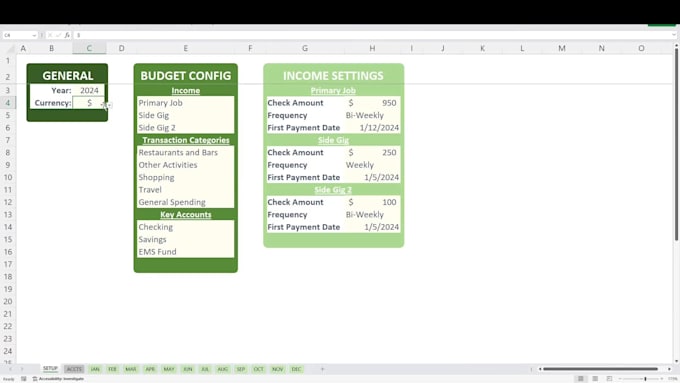Select the EMS Fund account cell
This screenshot has height=383, width=680.
click(x=186, y=252)
